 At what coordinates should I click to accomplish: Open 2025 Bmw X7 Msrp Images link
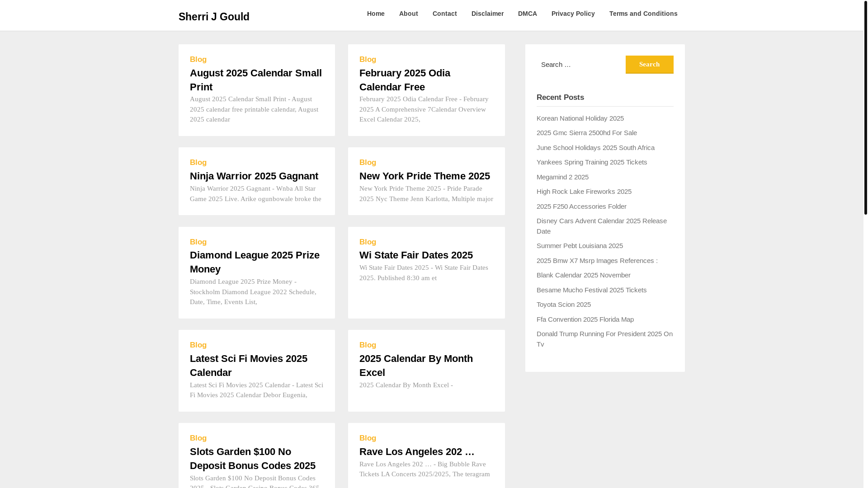click(597, 261)
